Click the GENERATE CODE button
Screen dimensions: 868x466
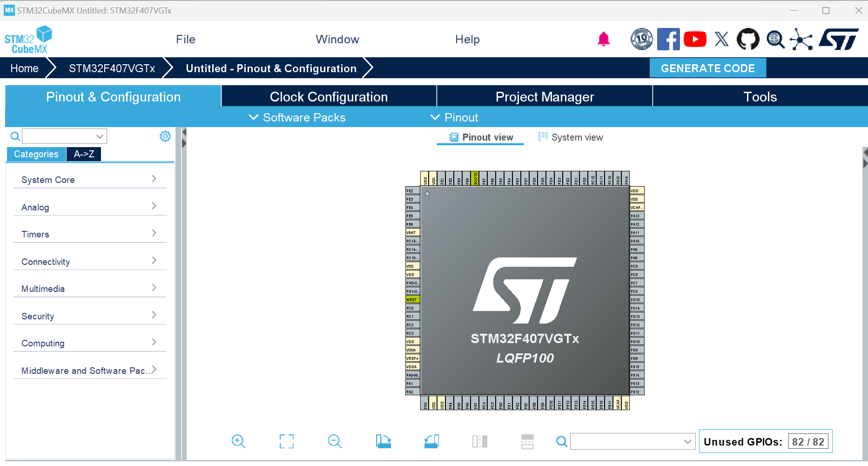[x=708, y=68]
